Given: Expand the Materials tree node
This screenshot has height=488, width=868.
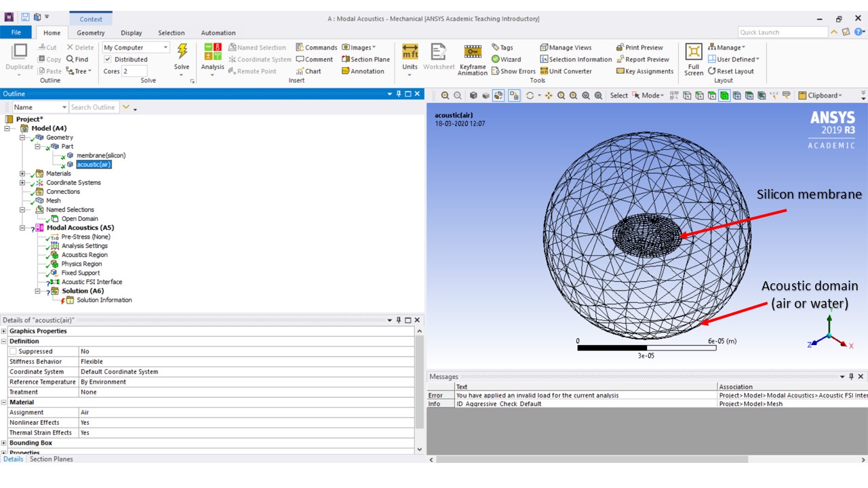Looking at the screenshot, I should 22,174.
